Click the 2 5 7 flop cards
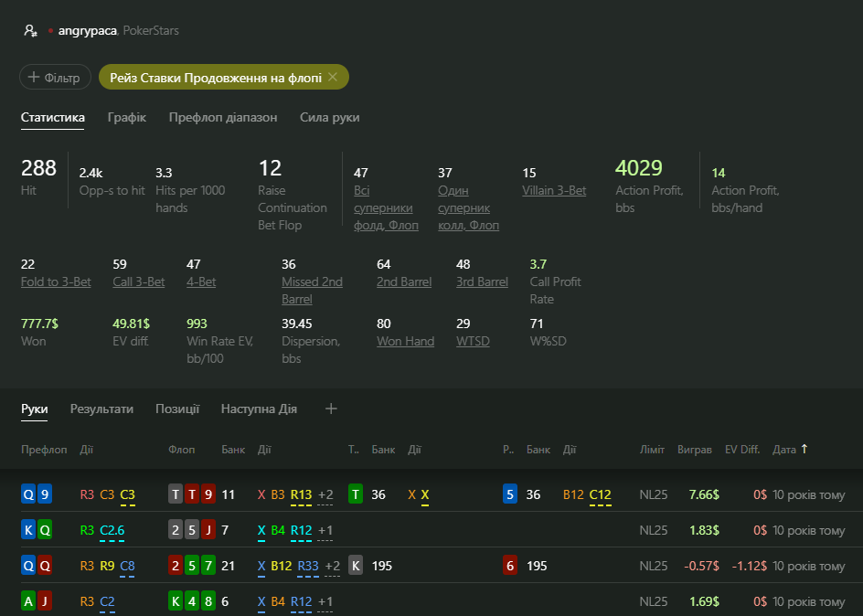Viewport: 863px width, 616px height. tap(192, 566)
